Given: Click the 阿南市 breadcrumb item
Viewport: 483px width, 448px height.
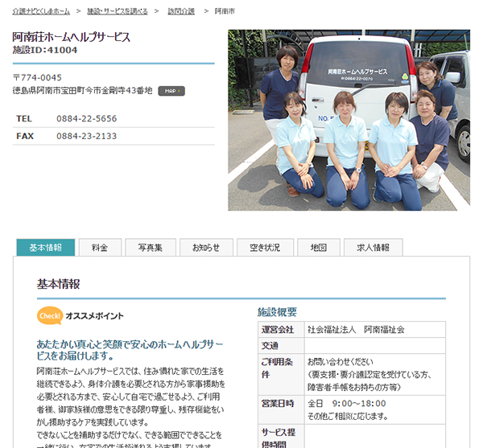Looking at the screenshot, I should (225, 11).
